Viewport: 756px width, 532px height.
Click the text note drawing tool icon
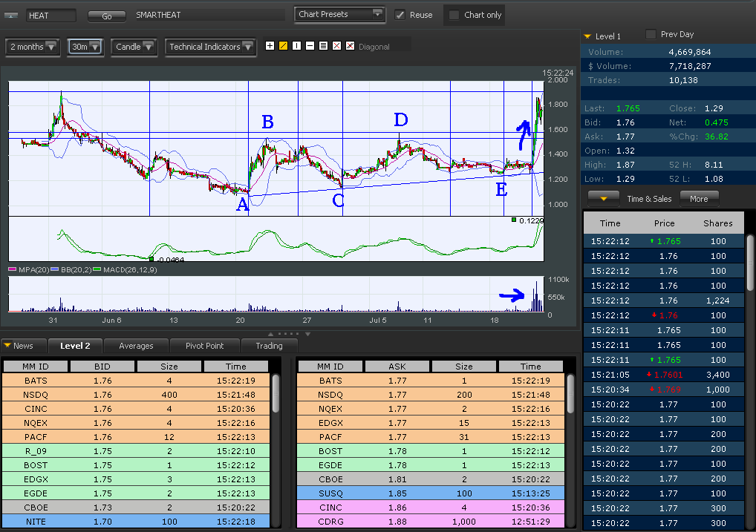click(x=323, y=46)
